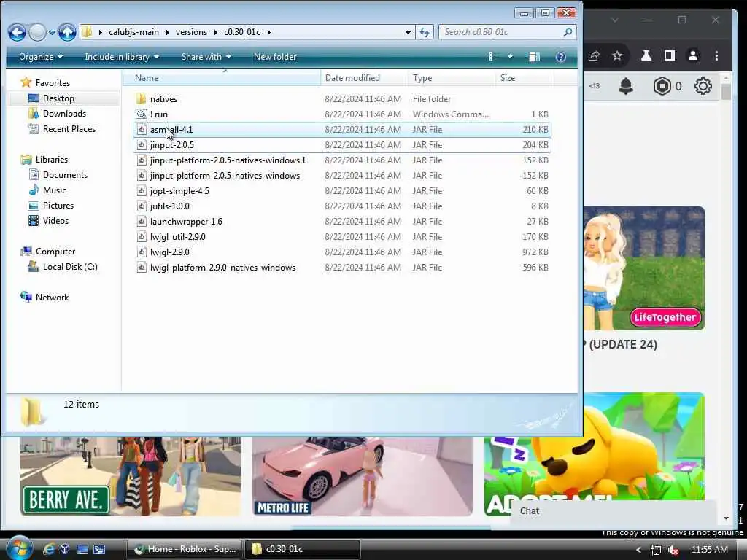Click the Windows Start orb
Image resolution: width=747 pixels, height=560 pixels.
click(x=18, y=548)
